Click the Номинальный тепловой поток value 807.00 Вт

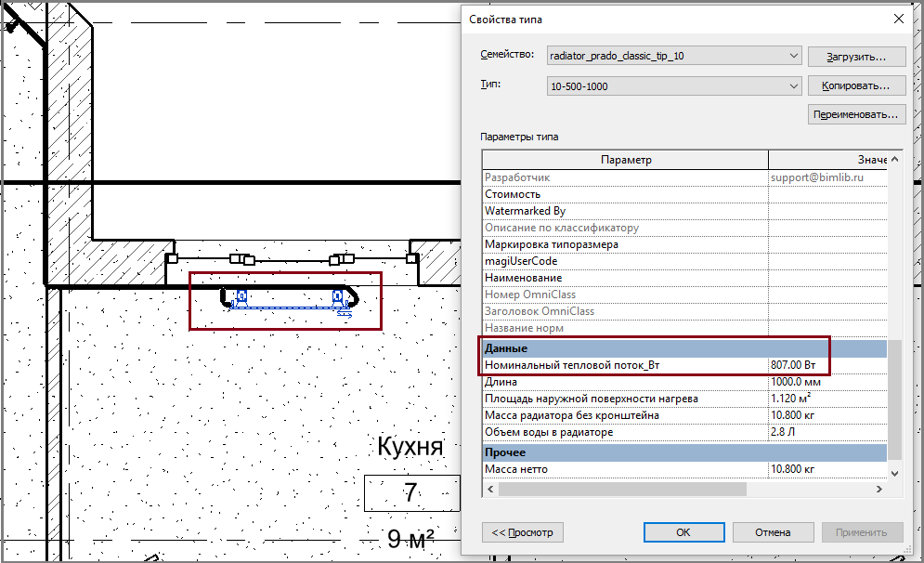(793, 365)
